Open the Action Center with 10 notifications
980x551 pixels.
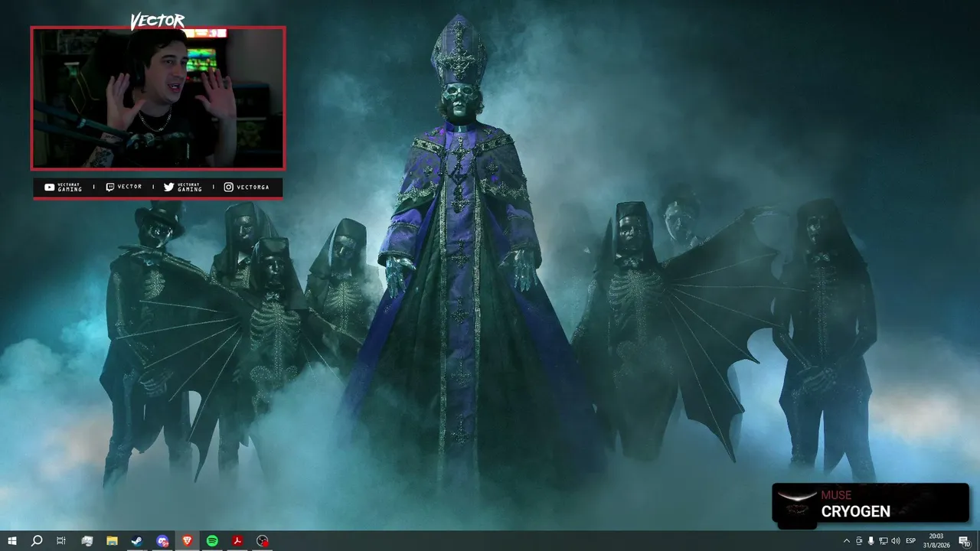(965, 541)
